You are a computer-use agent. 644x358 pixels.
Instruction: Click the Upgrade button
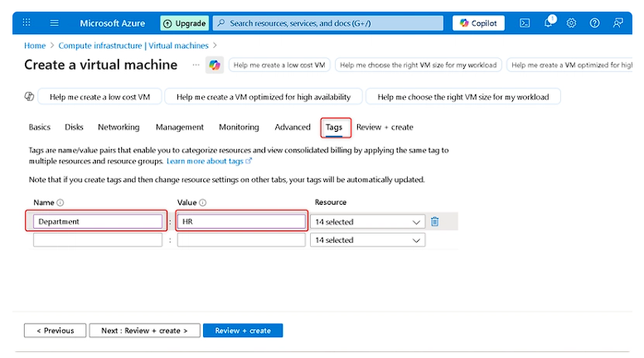(x=184, y=23)
